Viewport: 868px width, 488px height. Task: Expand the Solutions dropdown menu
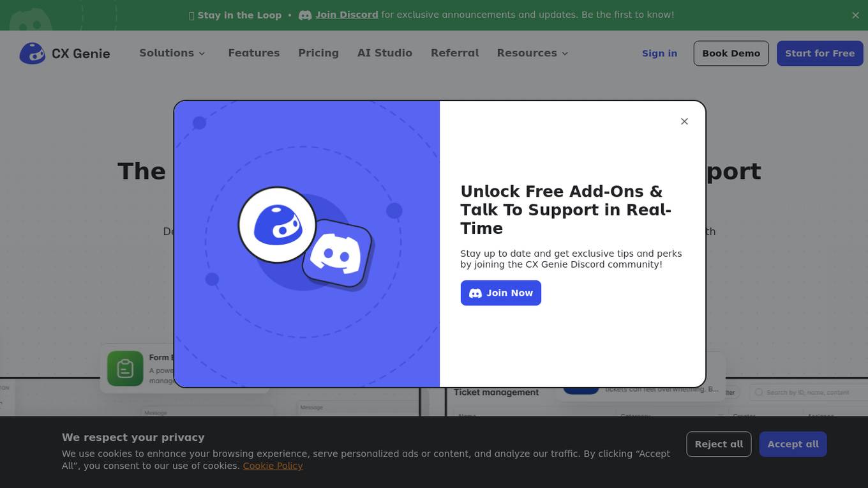172,53
